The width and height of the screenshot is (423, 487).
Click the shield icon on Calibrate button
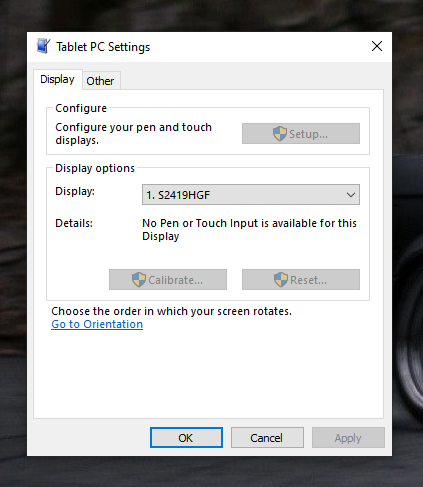pyautogui.click(x=139, y=280)
